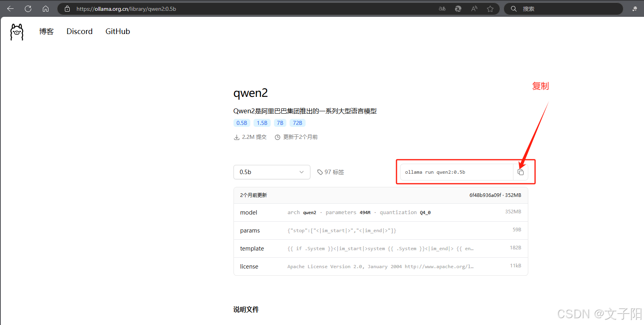Screen dimensions: 644x325
Task: Select the 1.5B size tag
Action: tap(262, 123)
